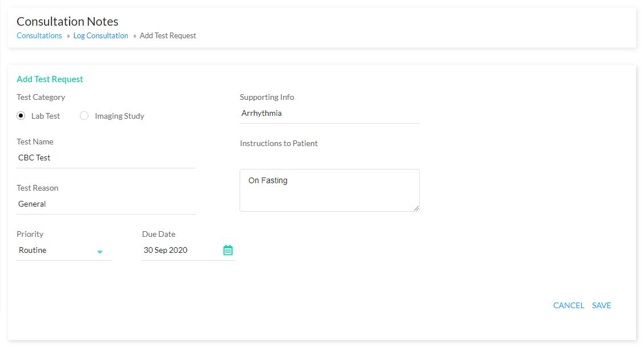Open the Due Date calendar picker icon
Screen dimensions: 644x351
click(228, 250)
